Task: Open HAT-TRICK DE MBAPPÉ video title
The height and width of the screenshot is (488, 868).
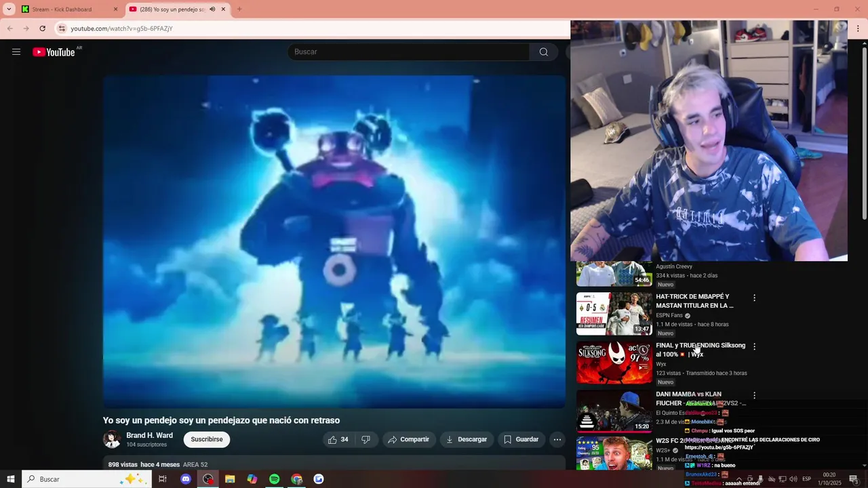Action: click(x=694, y=301)
